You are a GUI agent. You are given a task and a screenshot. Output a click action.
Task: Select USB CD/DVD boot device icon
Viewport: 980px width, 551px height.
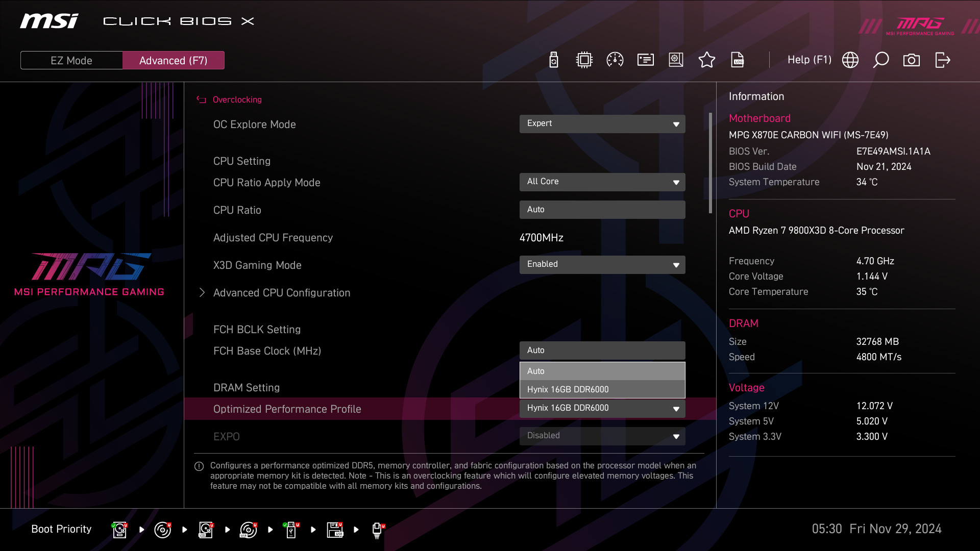[248, 530]
